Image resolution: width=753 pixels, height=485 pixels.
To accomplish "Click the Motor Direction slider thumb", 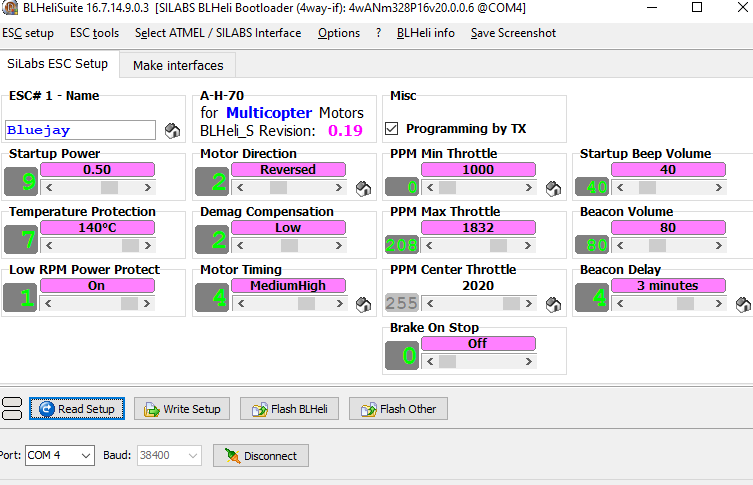I will tap(279, 187).
